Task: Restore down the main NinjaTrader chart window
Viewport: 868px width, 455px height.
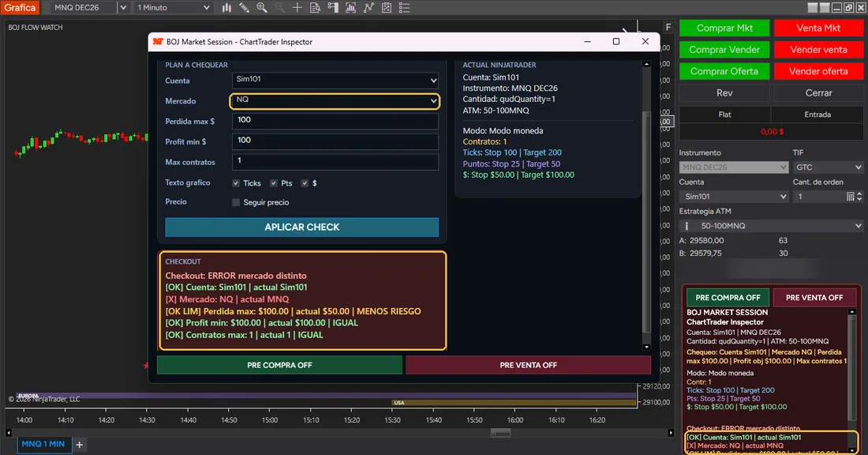Action: [849, 7]
